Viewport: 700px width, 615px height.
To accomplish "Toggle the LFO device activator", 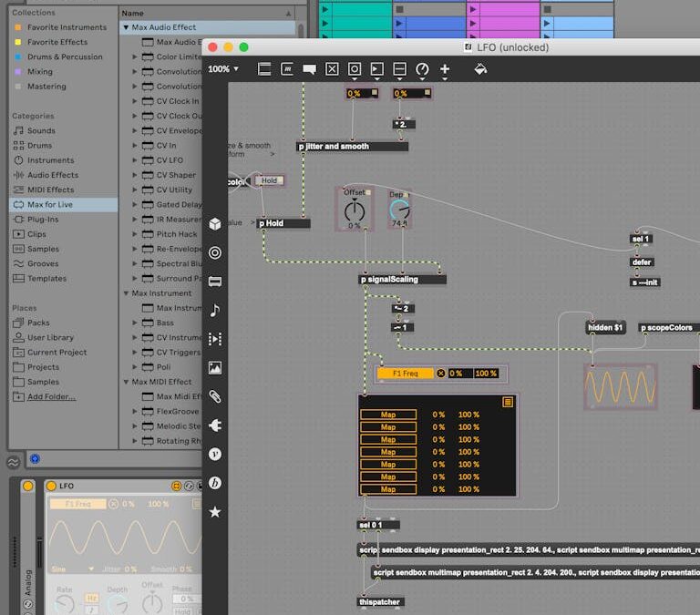I will [x=28, y=487].
